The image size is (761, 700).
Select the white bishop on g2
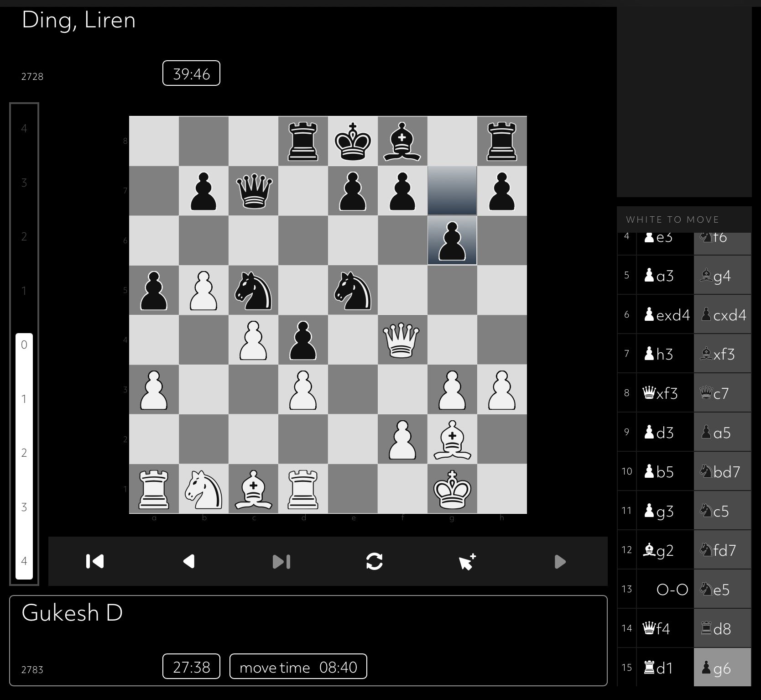coord(452,439)
